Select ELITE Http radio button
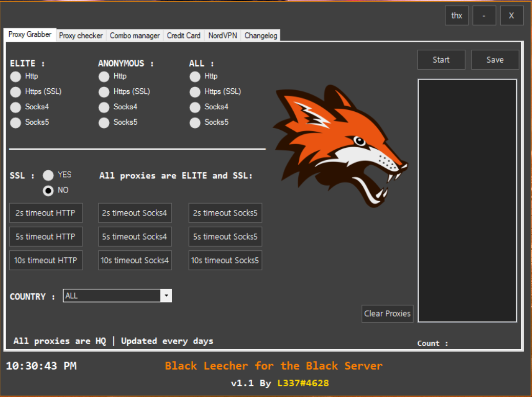Screen dimensions: 532x397 pos(16,77)
